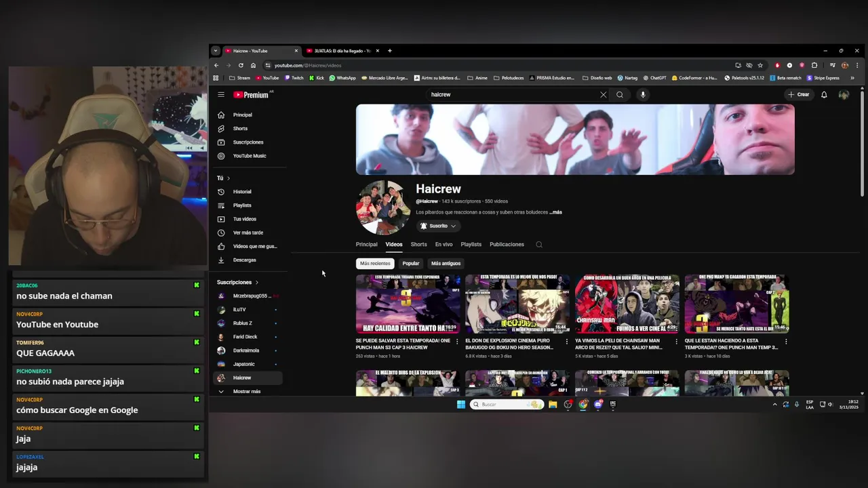Open the Suscrito subscription dropdown

(x=438, y=226)
